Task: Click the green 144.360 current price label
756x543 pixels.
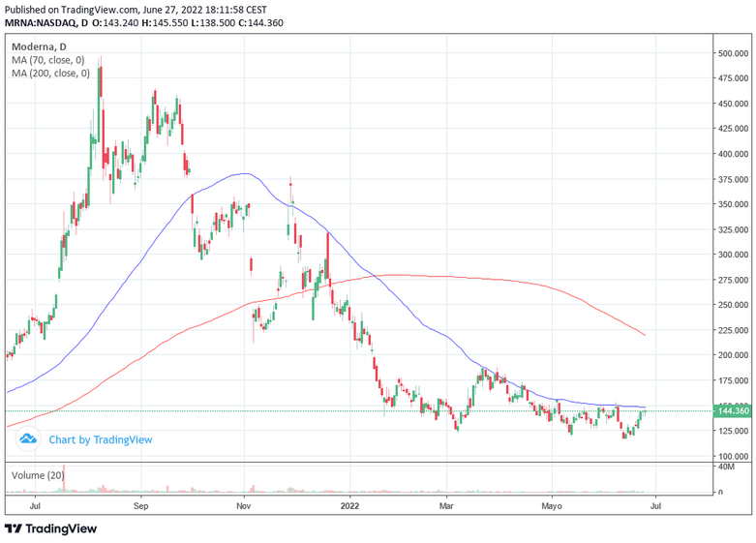Action: 733,410
